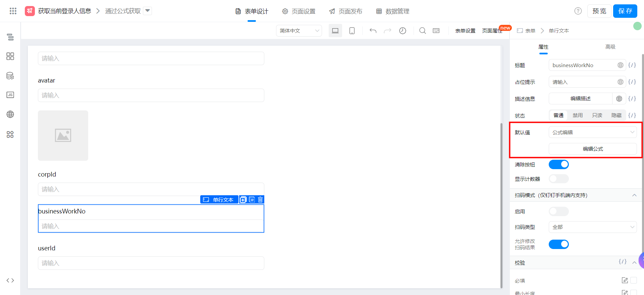Screen dimensions: 644x295
Task: Open the JS actions panel icon
Action: 10,95
